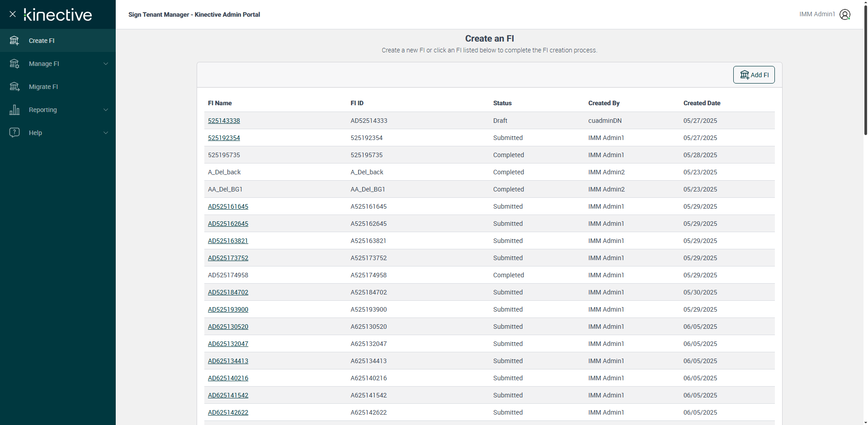The width and height of the screenshot is (868, 425).
Task: Close the sidebar with the X icon
Action: 13,14
